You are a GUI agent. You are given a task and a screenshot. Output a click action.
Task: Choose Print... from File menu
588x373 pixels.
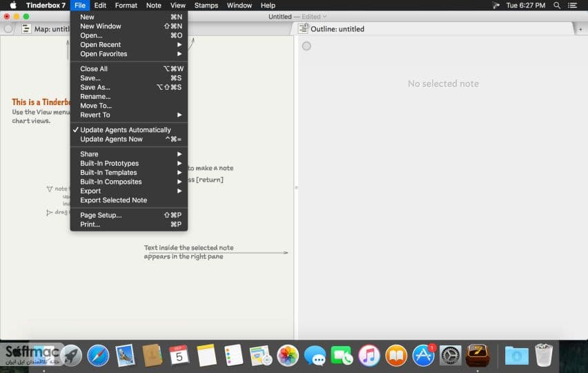pyautogui.click(x=128, y=224)
